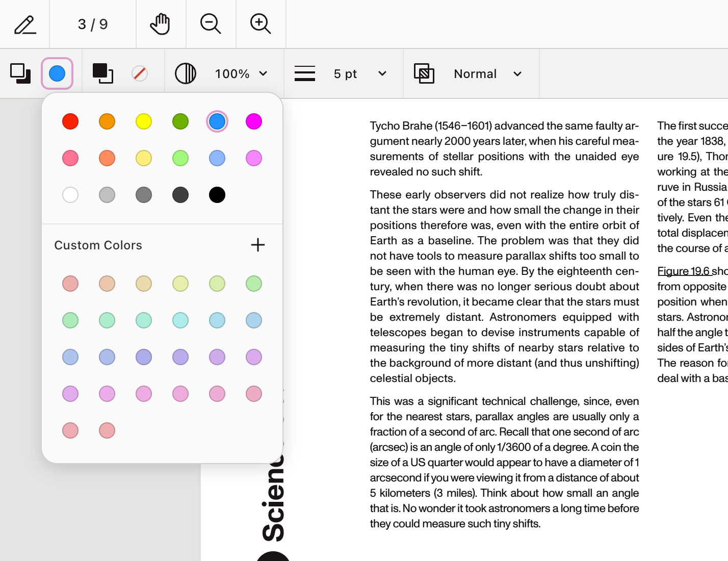The width and height of the screenshot is (728, 561).
Task: Expand the Normal blend mode dropdown
Action: tap(488, 73)
